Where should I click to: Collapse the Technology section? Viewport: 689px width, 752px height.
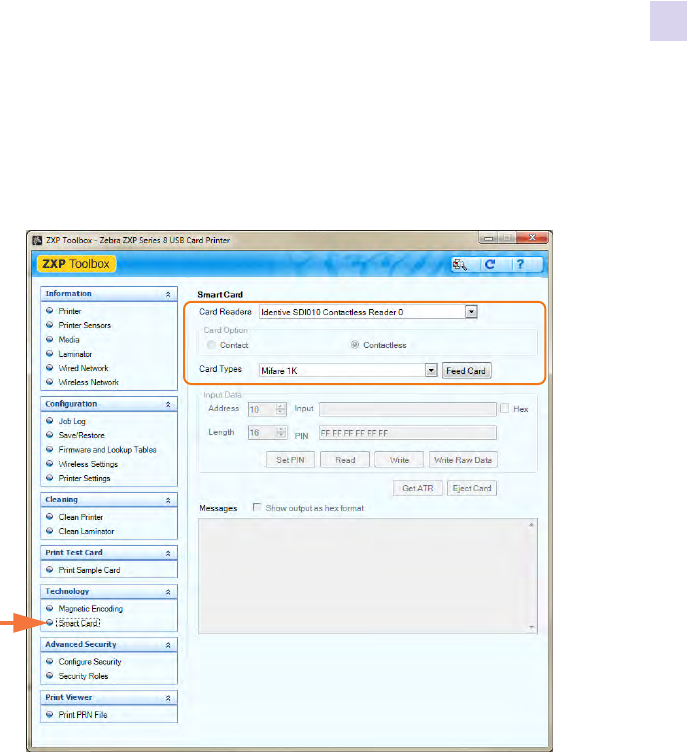click(168, 592)
